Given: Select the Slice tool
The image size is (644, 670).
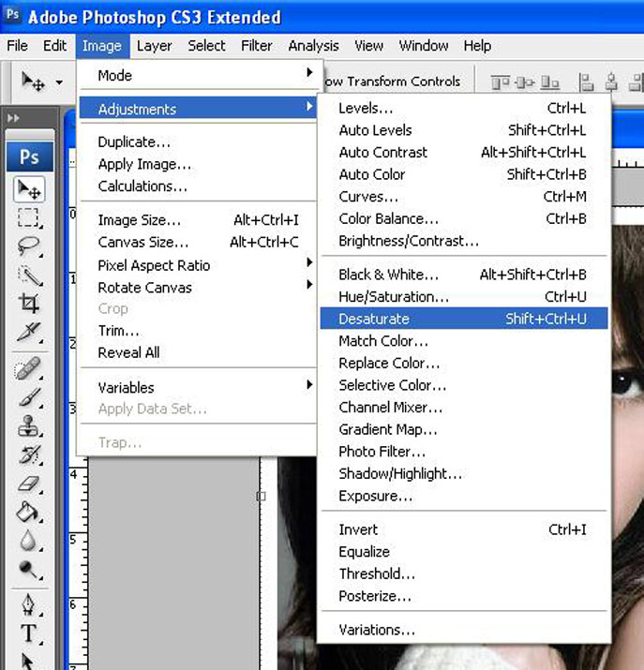Looking at the screenshot, I should (29, 332).
